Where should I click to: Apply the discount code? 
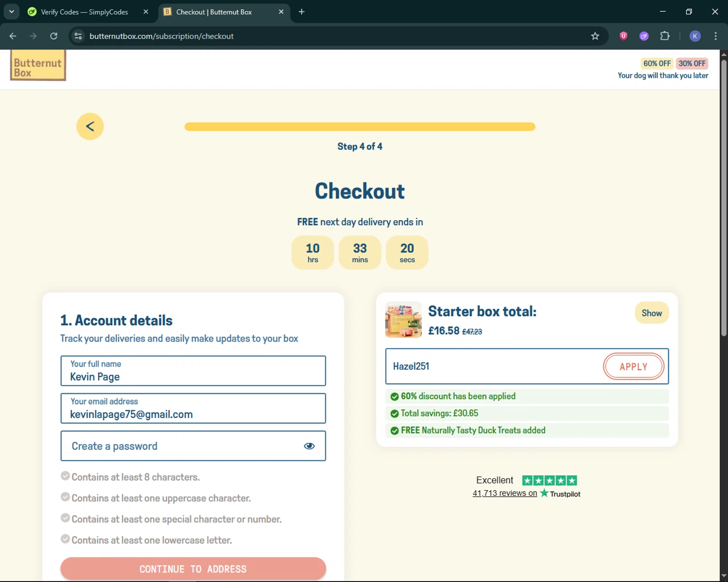point(634,367)
